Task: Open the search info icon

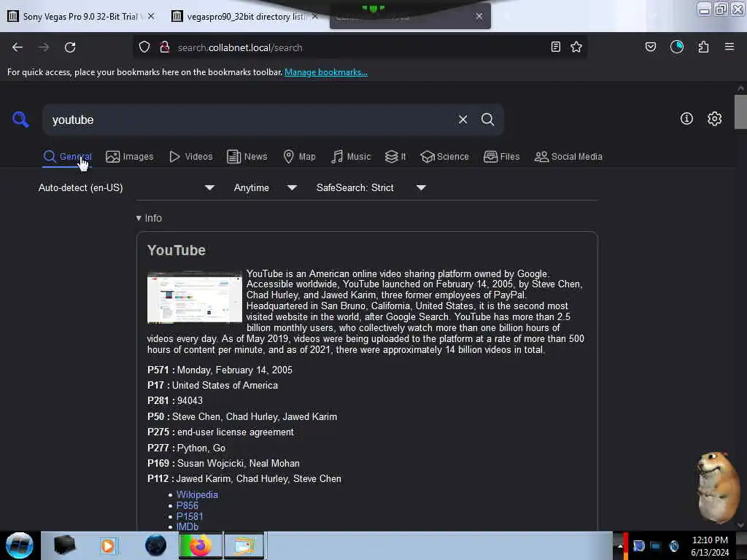Action: point(686,119)
